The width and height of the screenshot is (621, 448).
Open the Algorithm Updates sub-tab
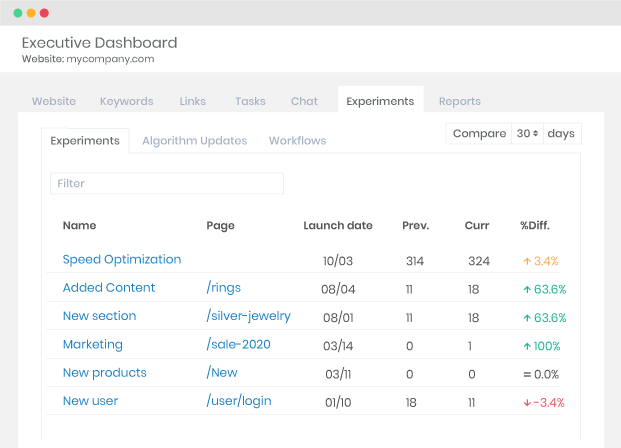(194, 141)
